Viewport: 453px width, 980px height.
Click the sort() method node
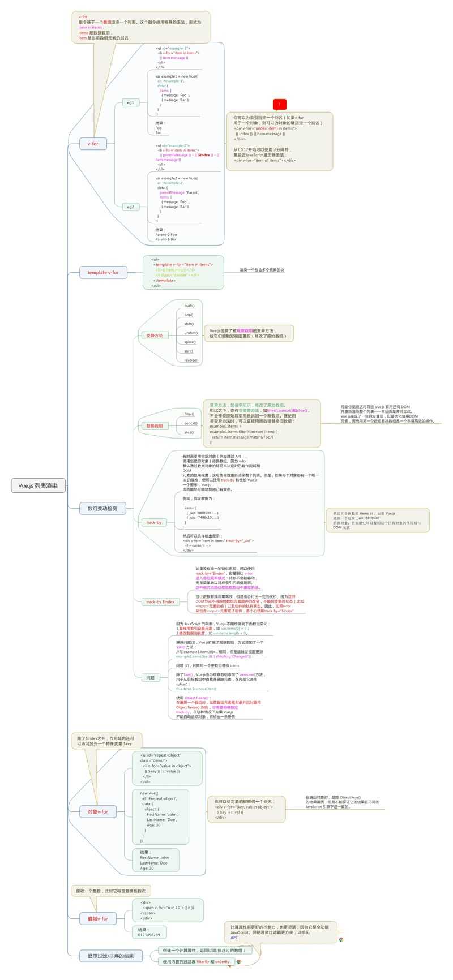pos(189,351)
